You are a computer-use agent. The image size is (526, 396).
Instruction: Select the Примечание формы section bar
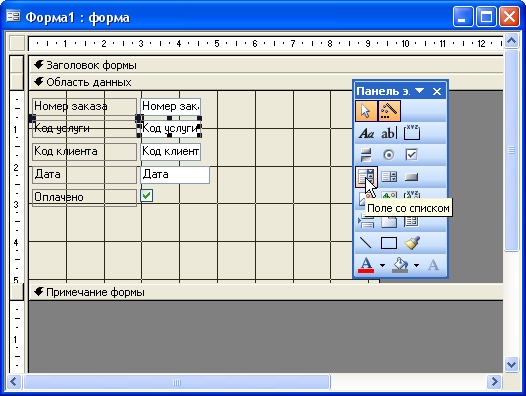(266, 292)
